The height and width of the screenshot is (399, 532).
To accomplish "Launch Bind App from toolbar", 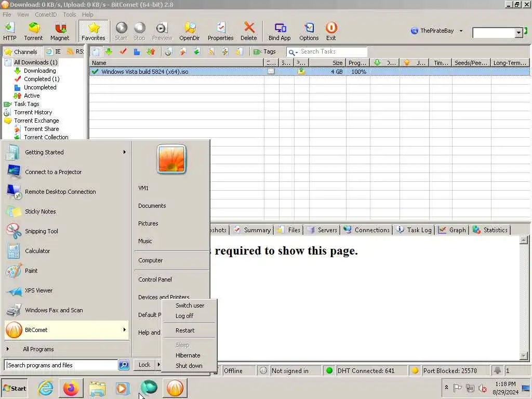I will pyautogui.click(x=280, y=31).
